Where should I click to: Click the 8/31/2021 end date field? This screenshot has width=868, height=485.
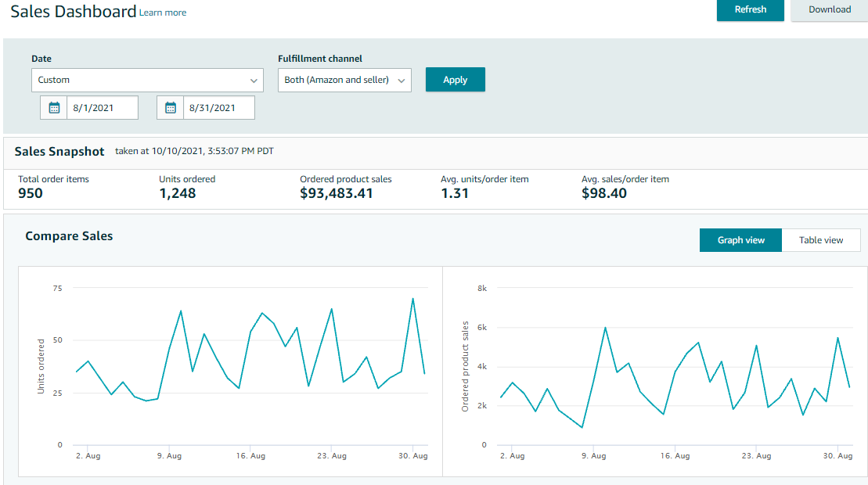pos(219,108)
